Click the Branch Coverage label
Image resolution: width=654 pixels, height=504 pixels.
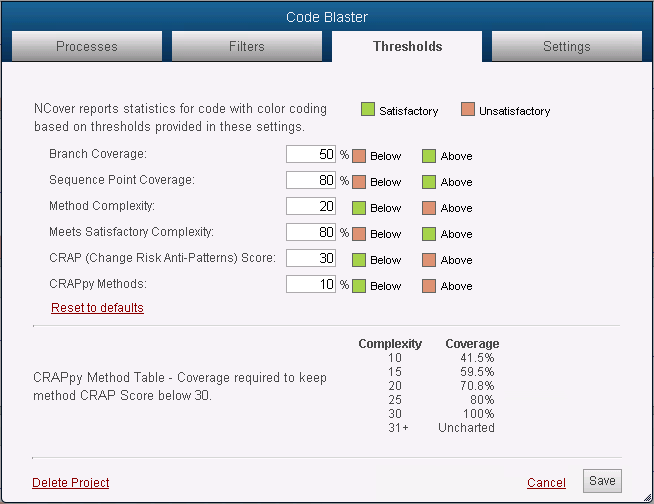[98, 154]
